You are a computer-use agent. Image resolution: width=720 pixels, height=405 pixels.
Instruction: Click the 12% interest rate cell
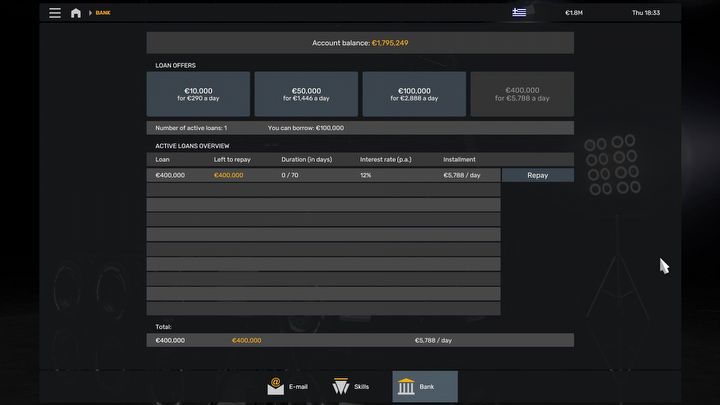(366, 175)
